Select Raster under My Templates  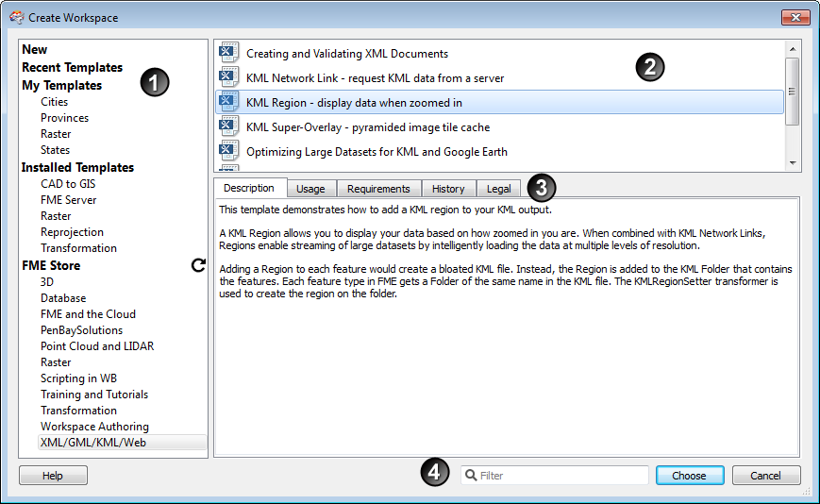[x=56, y=134]
